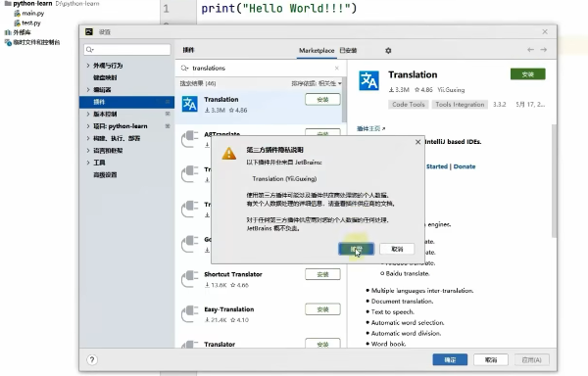This screenshot has width=588, height=376.
Task: Expand the Languages & Frameworks node
Action: click(x=88, y=150)
